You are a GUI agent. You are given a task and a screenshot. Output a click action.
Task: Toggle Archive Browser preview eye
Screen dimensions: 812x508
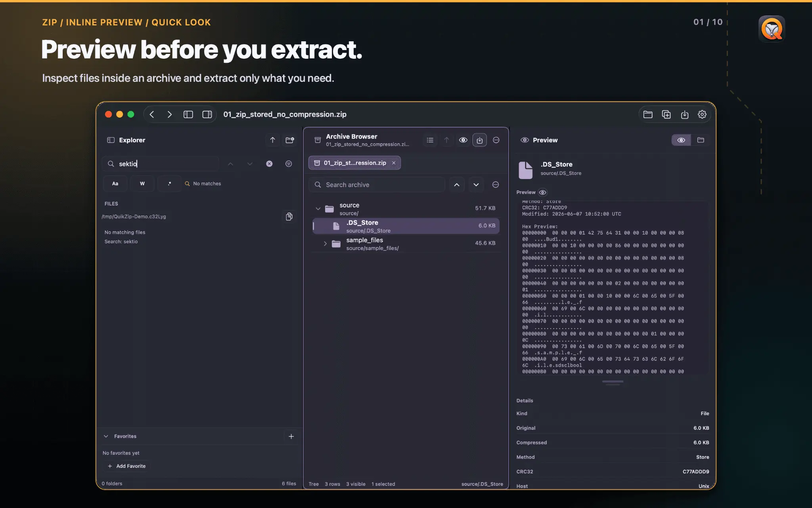click(x=463, y=140)
